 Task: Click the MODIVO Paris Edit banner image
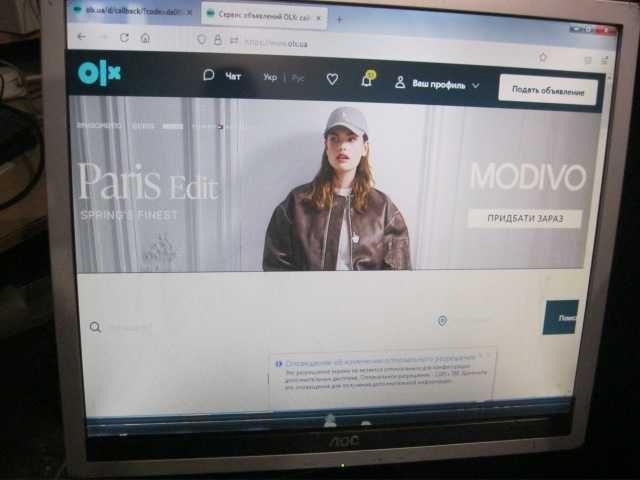[x=331, y=186]
